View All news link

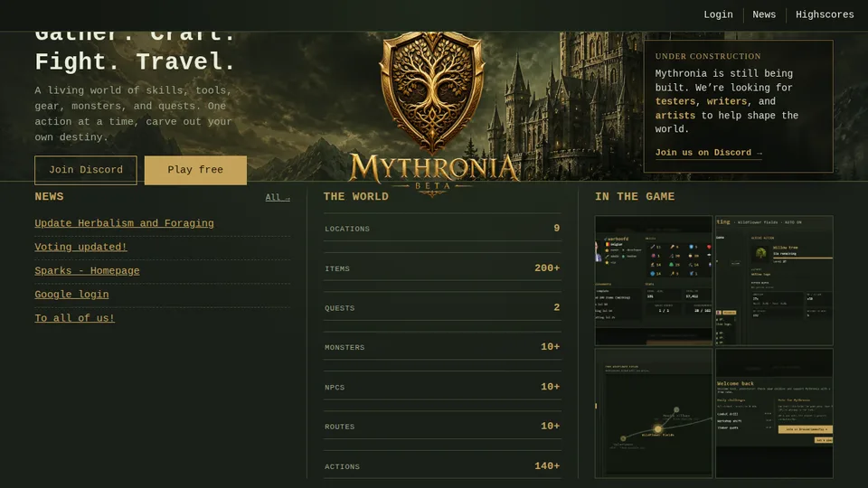coord(278,198)
